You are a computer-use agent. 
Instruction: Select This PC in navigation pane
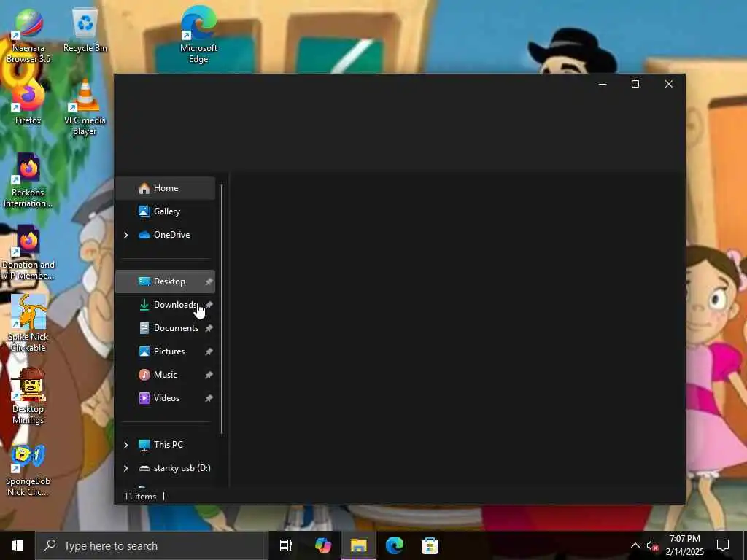(166, 445)
